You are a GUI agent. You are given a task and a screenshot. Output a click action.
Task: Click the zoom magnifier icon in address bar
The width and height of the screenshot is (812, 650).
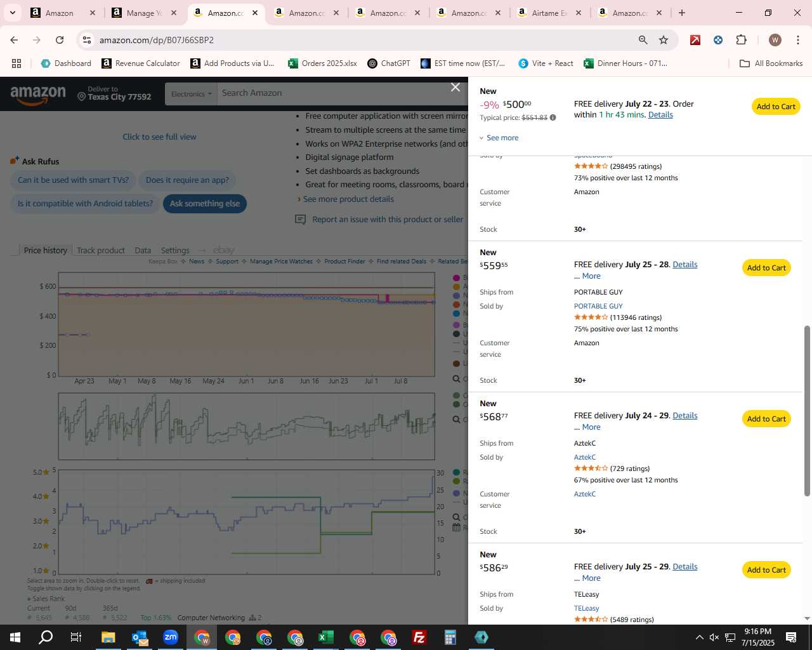pos(643,40)
